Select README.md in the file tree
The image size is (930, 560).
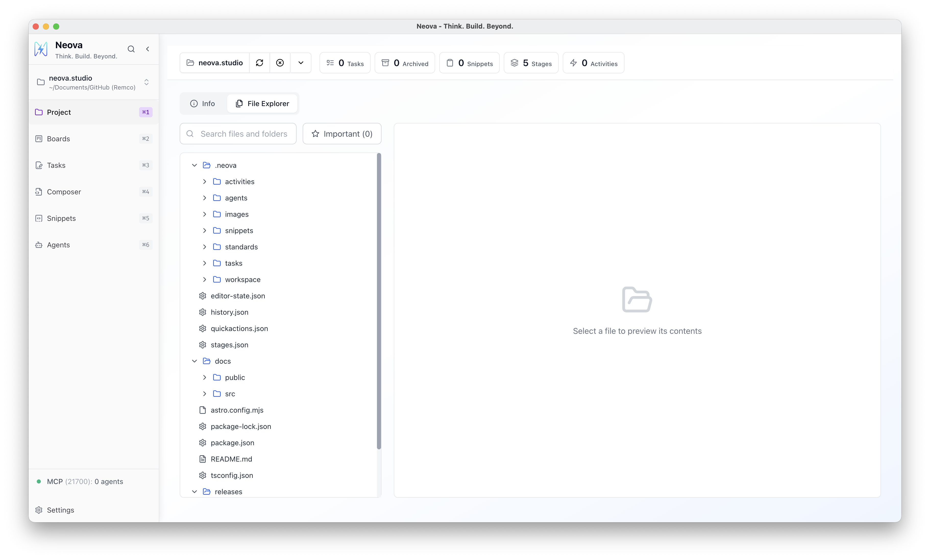click(x=231, y=459)
